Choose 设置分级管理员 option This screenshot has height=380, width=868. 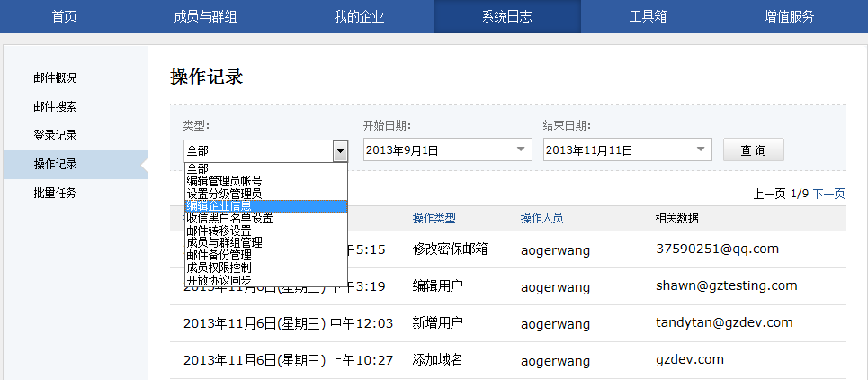(224, 194)
